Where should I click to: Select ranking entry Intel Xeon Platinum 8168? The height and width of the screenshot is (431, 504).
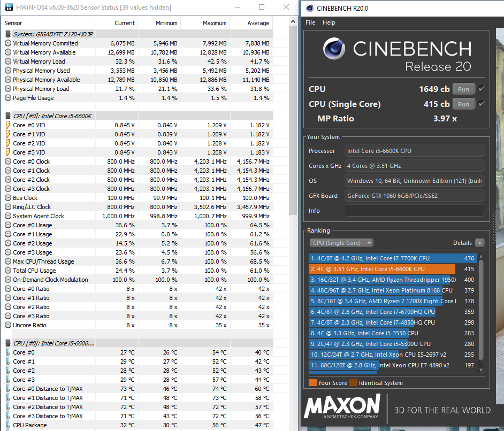click(393, 290)
